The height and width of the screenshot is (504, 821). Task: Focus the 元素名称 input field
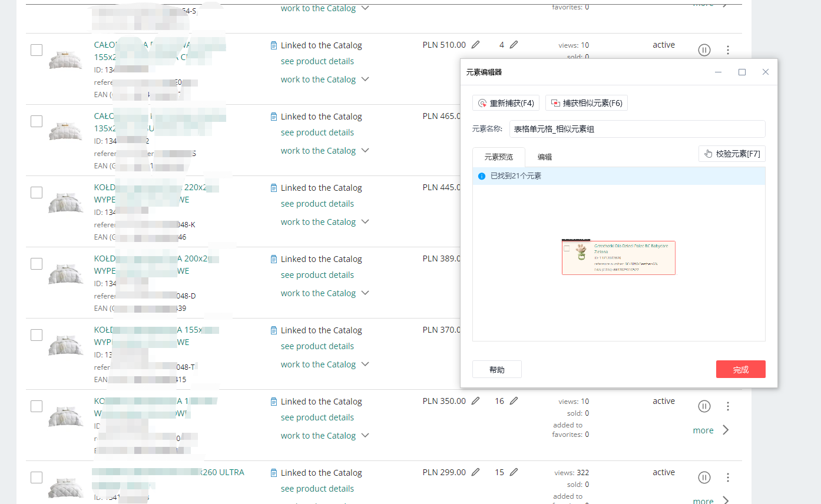(637, 129)
